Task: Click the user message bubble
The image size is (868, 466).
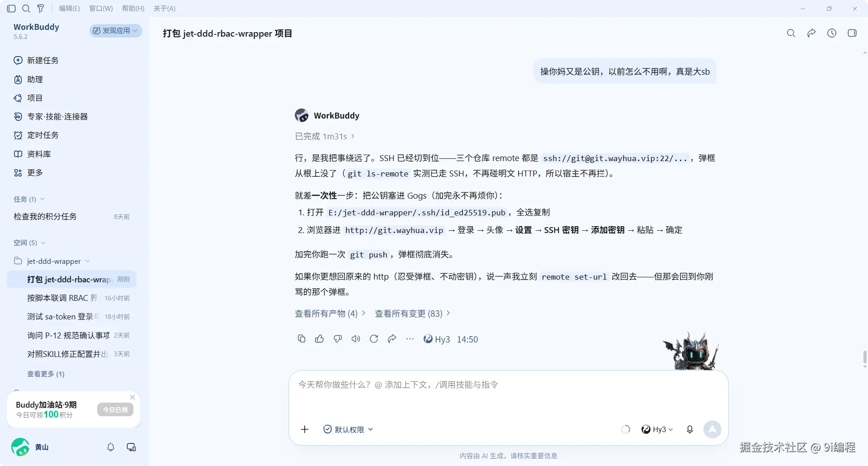Action: [x=625, y=71]
